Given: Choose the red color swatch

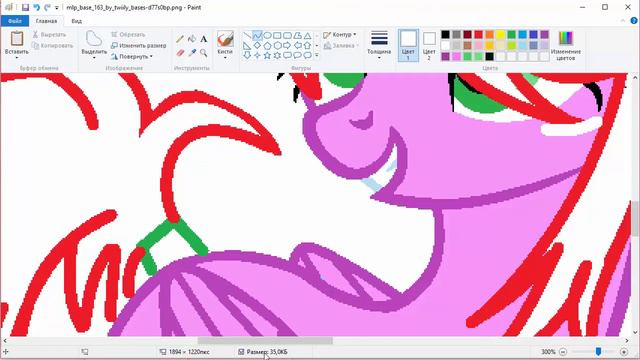Looking at the screenshot, I should [x=478, y=35].
